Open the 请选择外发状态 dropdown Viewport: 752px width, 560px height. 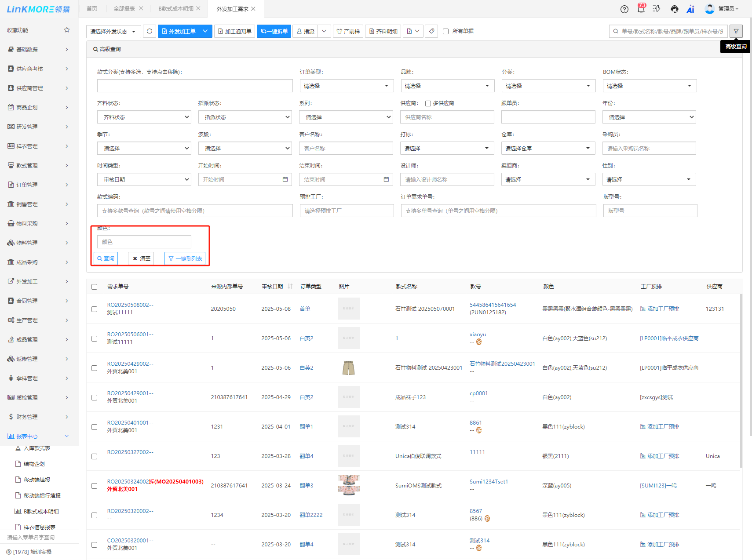pyautogui.click(x=113, y=31)
